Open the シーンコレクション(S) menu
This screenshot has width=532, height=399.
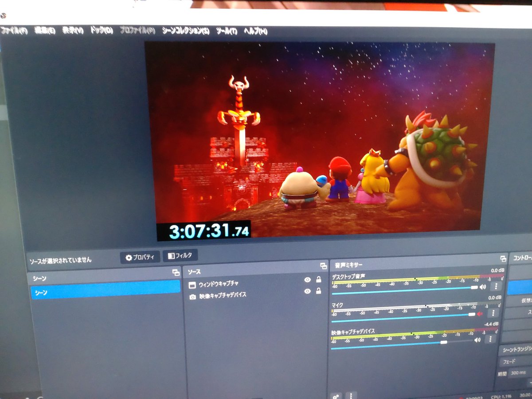tap(185, 31)
